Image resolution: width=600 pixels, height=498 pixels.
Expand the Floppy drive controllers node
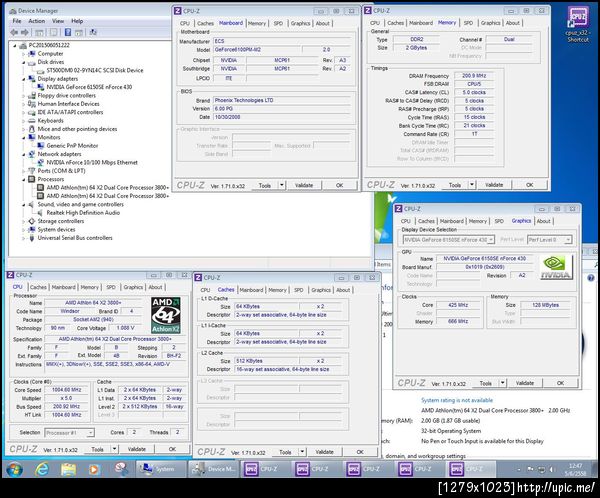coord(24,96)
